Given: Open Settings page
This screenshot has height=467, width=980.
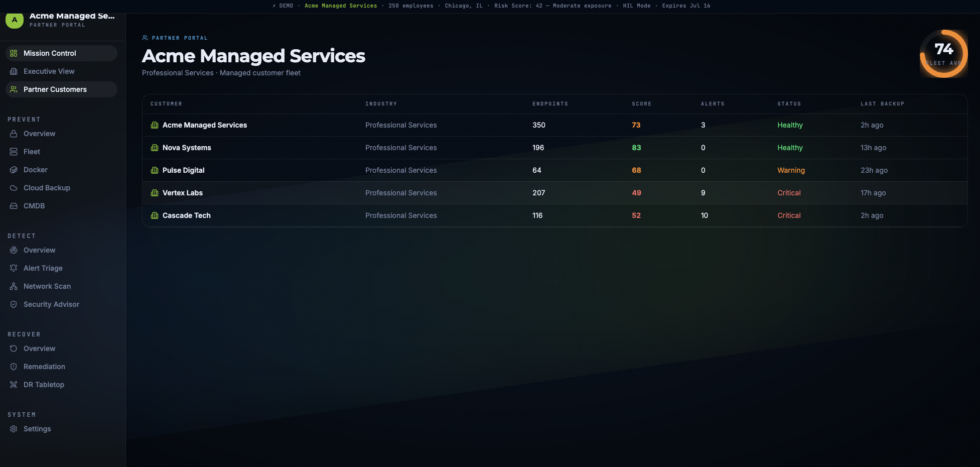Looking at the screenshot, I should click(x=61, y=429).
